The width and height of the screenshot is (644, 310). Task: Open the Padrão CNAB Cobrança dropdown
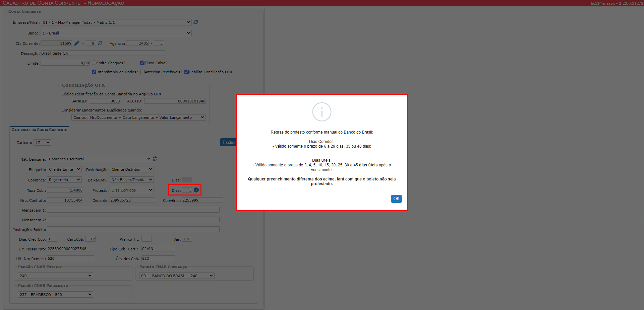click(x=177, y=276)
